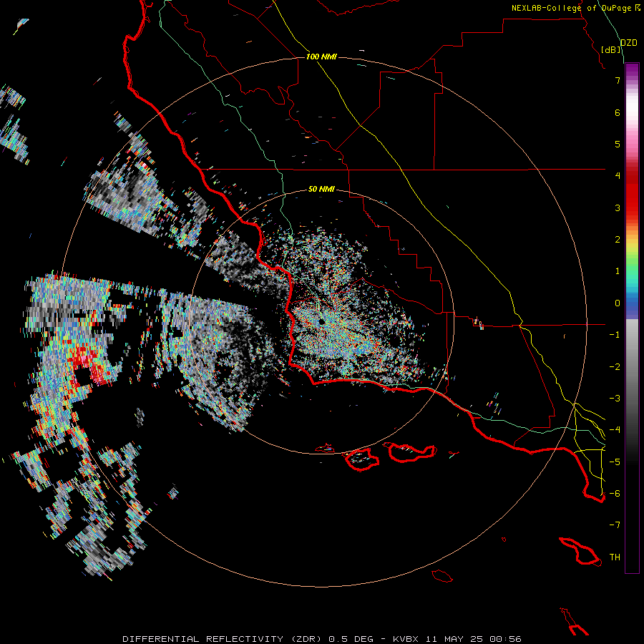The width and height of the screenshot is (644, 644).
Task: Click legend value 2
Action: (x=618, y=240)
